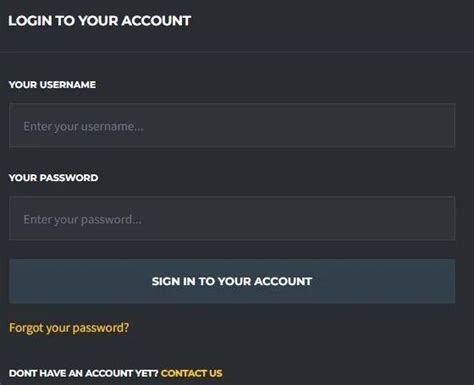Focus the password input field
Viewport: 474px width, 385px height.
[232, 218]
